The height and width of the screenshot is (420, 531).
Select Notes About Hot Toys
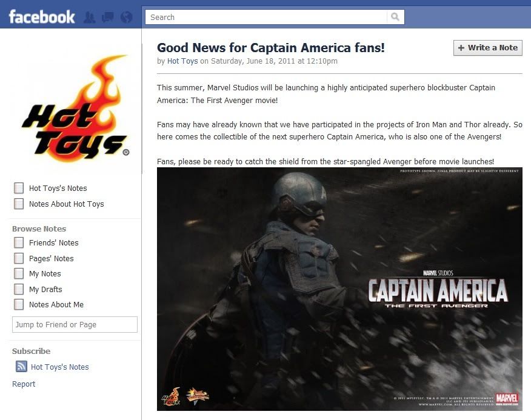click(x=67, y=204)
